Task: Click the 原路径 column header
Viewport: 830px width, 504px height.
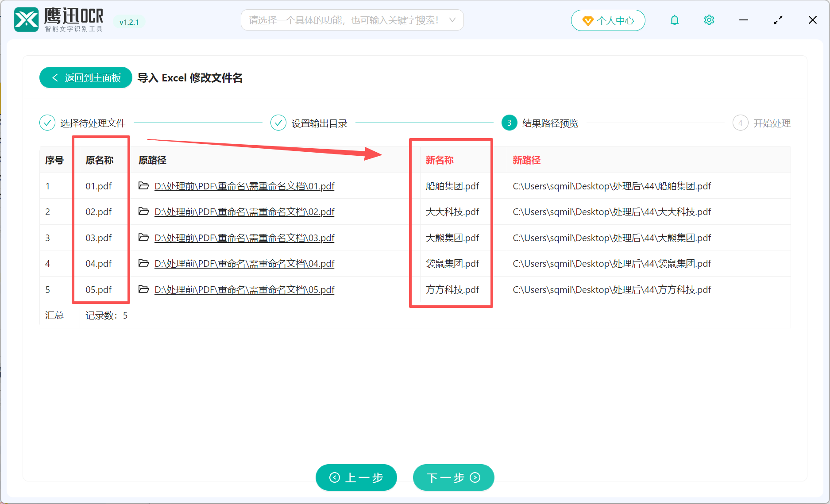Action: click(153, 160)
